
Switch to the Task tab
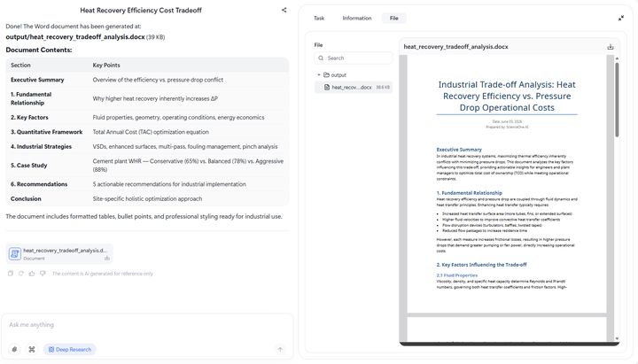pyautogui.click(x=319, y=18)
